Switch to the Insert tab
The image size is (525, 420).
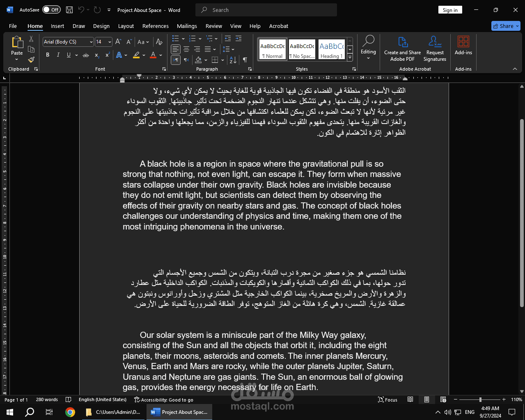[x=57, y=26]
